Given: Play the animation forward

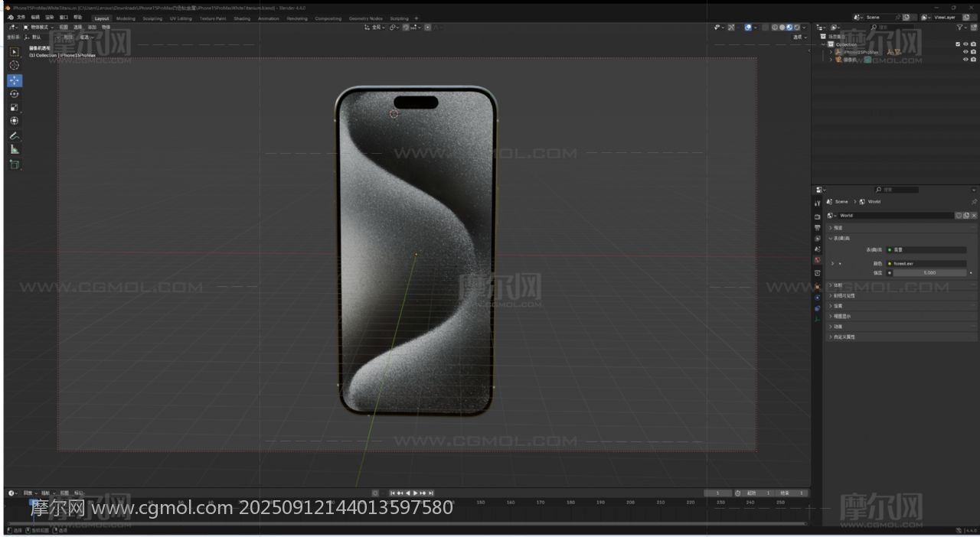Looking at the screenshot, I should click(x=415, y=493).
